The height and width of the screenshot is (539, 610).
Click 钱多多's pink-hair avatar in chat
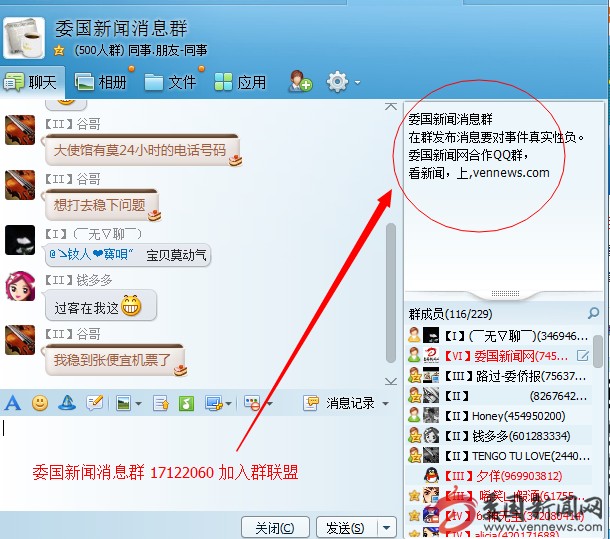click(20, 286)
